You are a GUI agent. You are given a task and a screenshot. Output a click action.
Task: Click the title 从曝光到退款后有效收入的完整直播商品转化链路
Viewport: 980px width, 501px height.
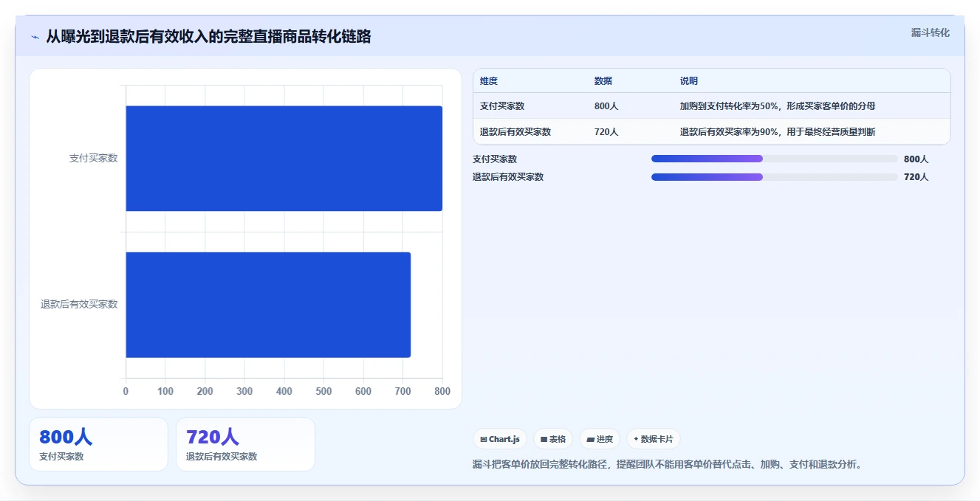click(208, 37)
